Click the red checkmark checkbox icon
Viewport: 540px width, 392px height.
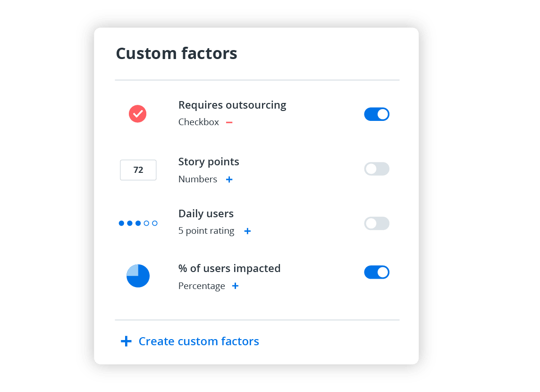click(x=138, y=114)
